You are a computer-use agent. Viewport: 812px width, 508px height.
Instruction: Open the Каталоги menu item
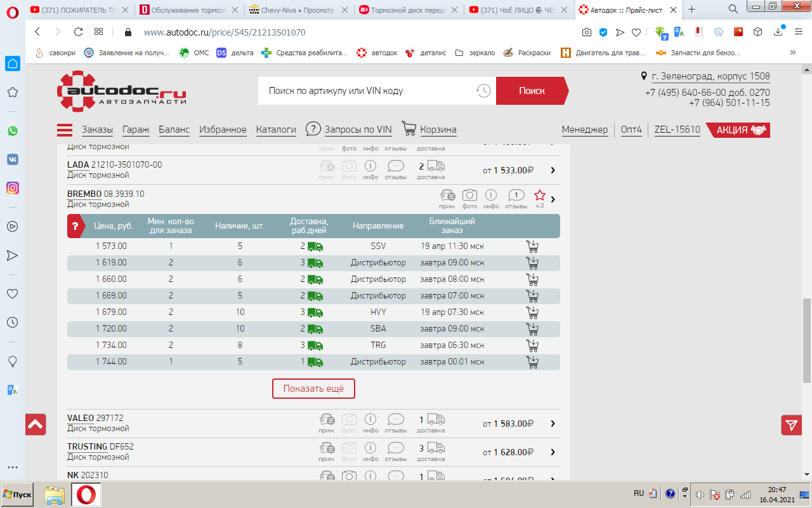pyautogui.click(x=276, y=130)
